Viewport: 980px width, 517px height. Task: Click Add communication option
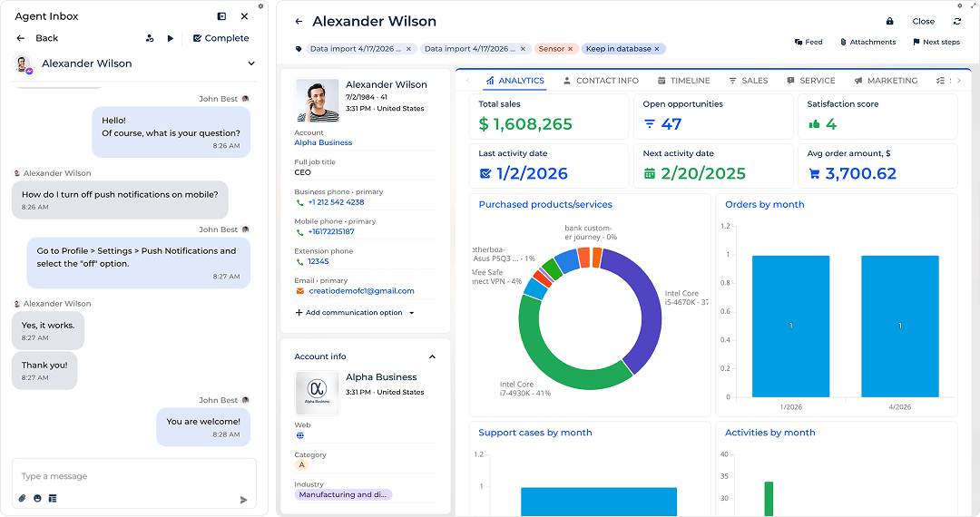click(348, 312)
